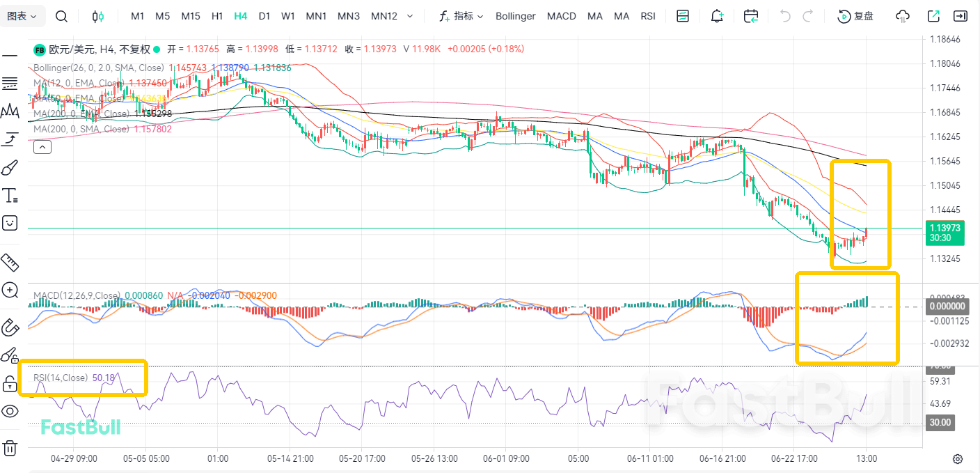Select the parallel lines tool
980x473 pixels.
(x=10, y=84)
